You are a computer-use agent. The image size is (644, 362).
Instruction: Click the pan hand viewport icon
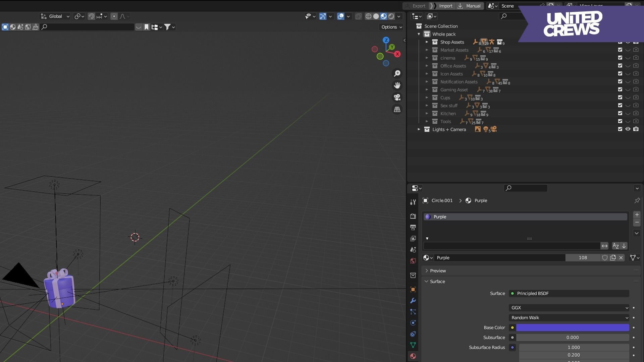point(397,85)
